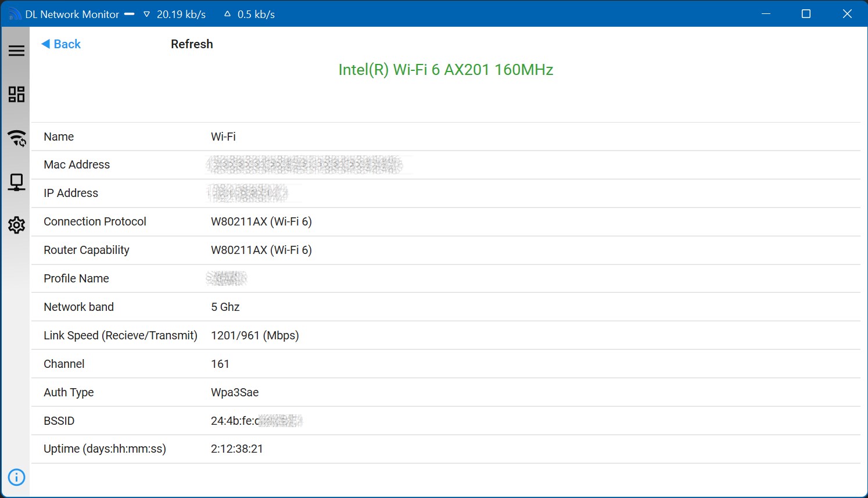This screenshot has width=868, height=498.
Task: Click the Router Capability label
Action: (x=87, y=250)
